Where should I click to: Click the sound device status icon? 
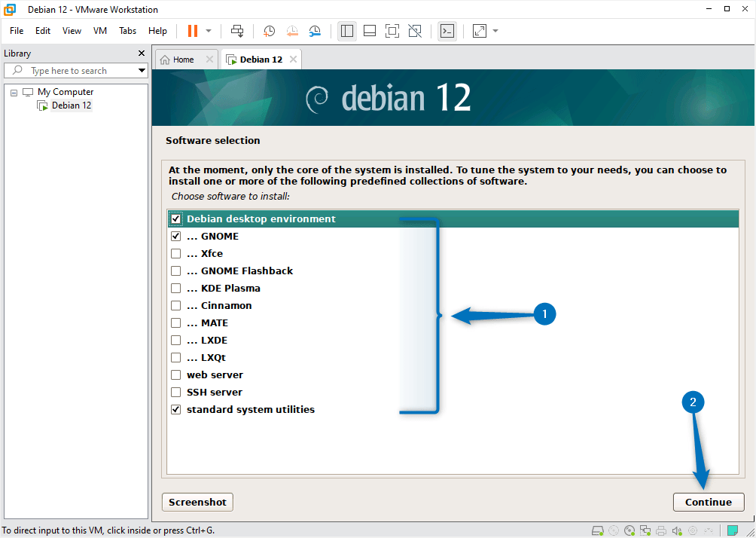pyautogui.click(x=676, y=530)
